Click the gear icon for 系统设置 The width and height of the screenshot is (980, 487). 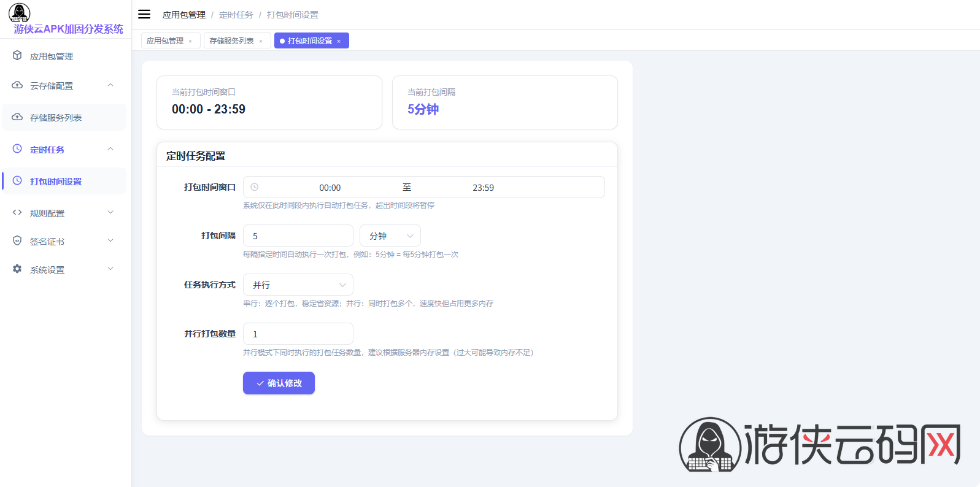[x=17, y=269]
